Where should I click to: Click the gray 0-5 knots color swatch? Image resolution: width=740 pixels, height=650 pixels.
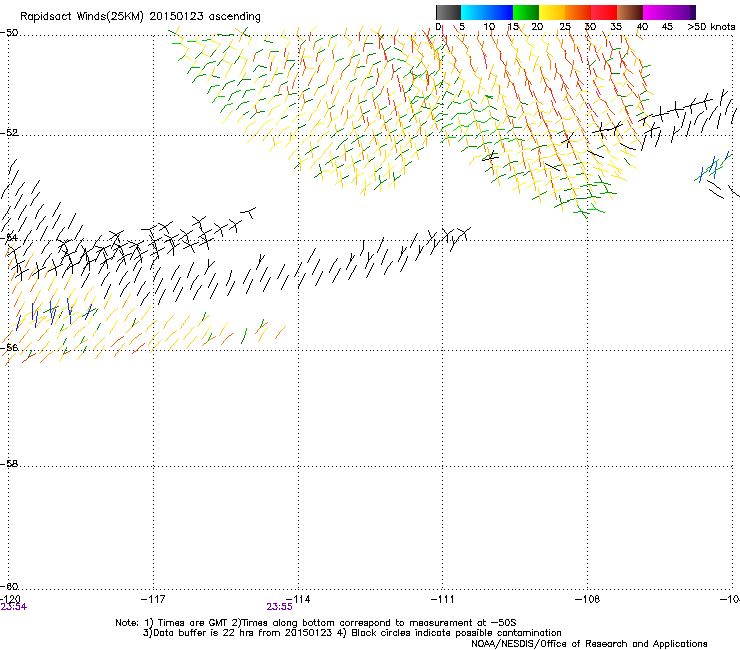click(448, 12)
